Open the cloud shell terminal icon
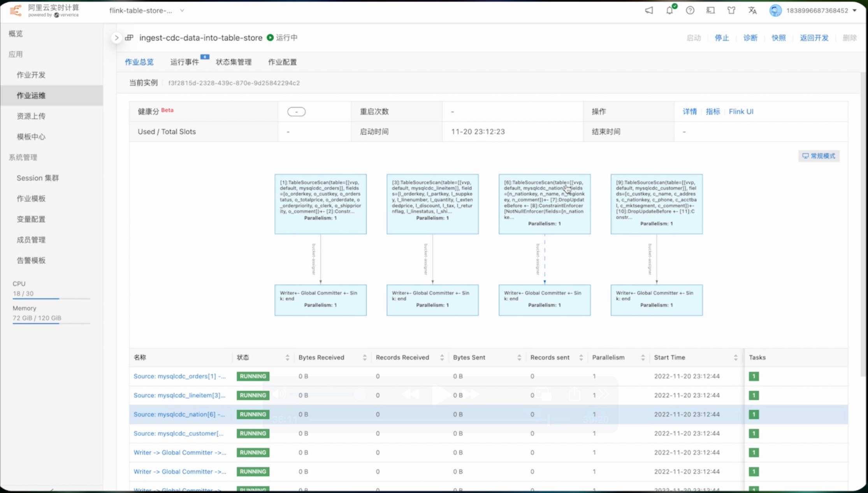The width and height of the screenshot is (868, 493). 711,11
